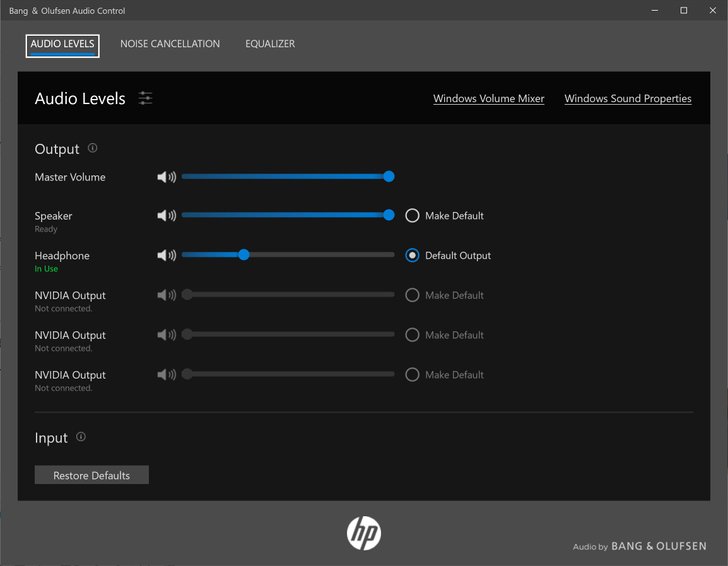Click the HP logo
This screenshot has height=566, width=728.
coord(364,533)
